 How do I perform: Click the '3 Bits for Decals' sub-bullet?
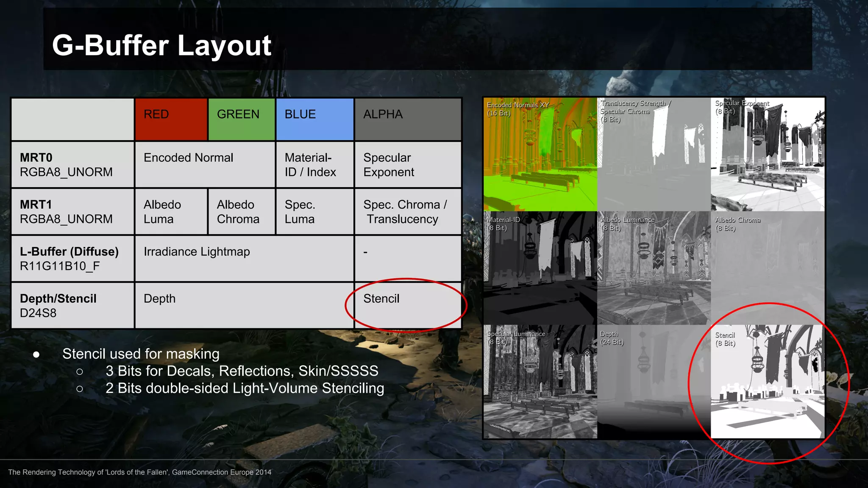click(242, 371)
